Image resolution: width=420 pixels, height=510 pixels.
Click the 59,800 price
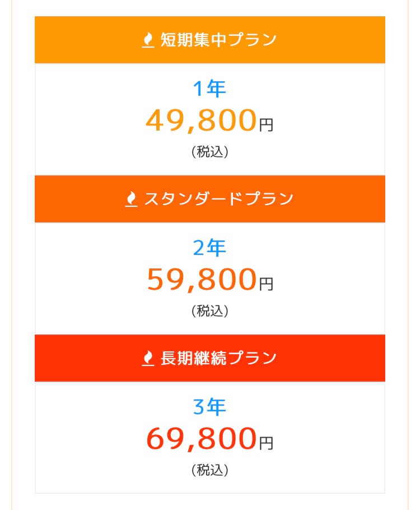(202, 280)
